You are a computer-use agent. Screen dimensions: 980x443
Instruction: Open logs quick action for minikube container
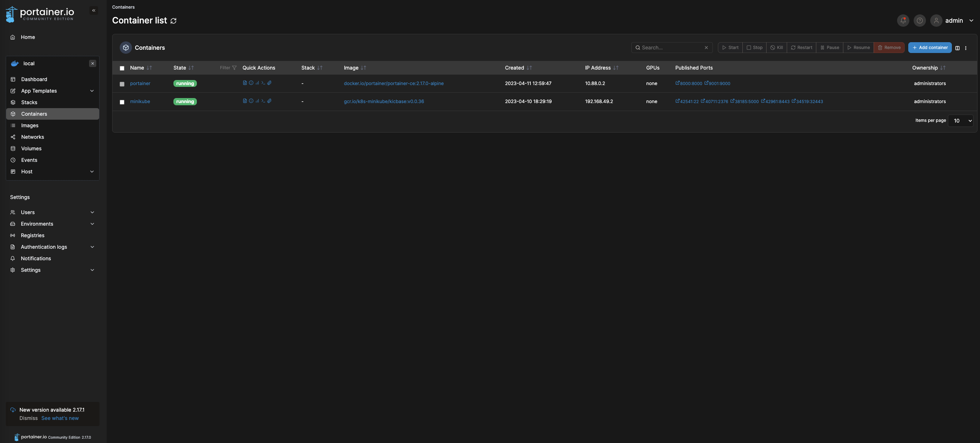(x=244, y=101)
